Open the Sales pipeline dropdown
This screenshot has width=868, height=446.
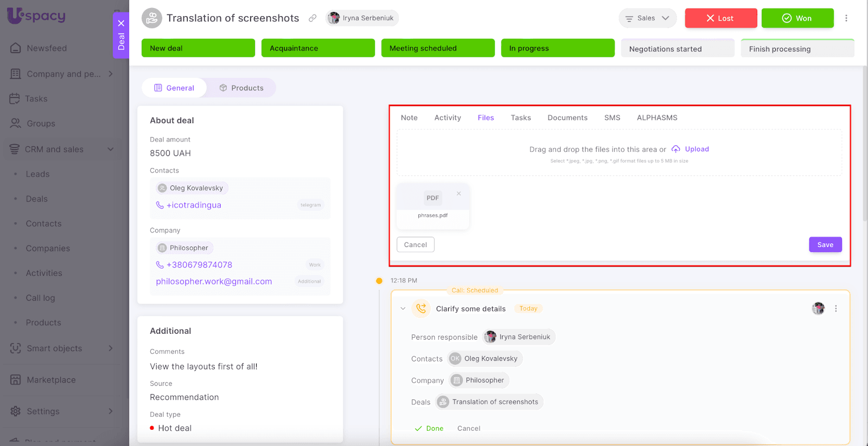(647, 18)
